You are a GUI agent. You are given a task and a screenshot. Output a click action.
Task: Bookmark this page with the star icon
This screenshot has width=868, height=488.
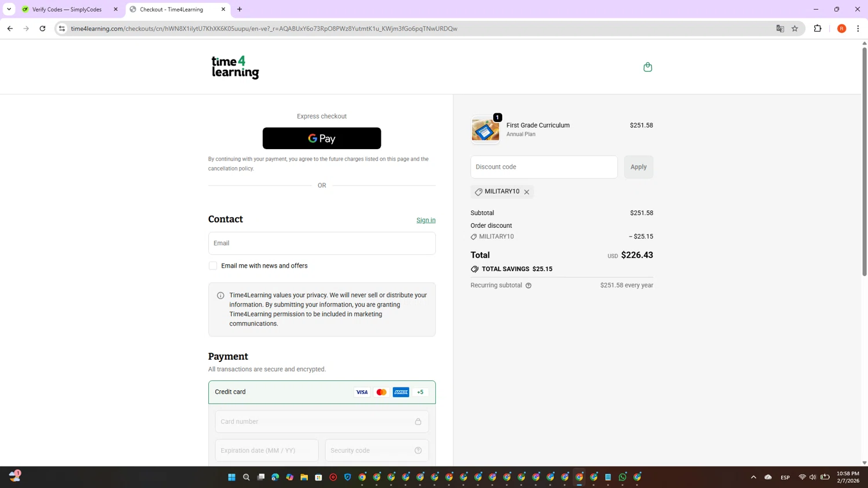click(795, 28)
